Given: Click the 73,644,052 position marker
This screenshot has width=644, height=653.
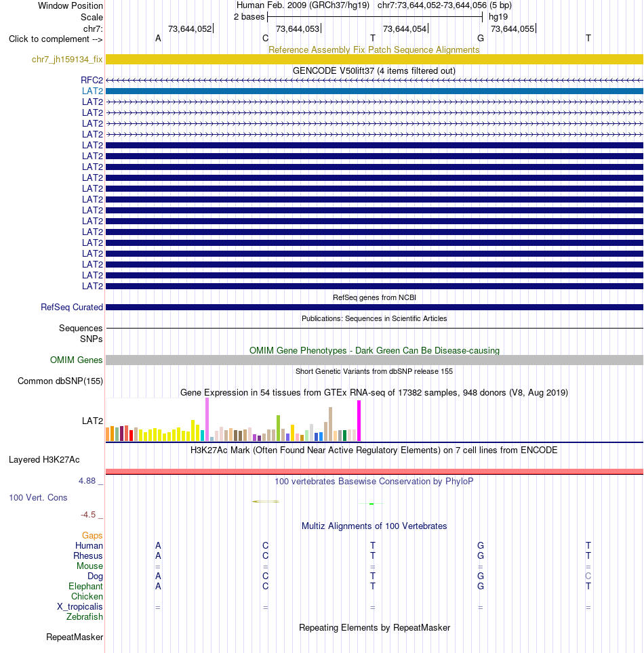Looking at the screenshot, I should [190, 28].
